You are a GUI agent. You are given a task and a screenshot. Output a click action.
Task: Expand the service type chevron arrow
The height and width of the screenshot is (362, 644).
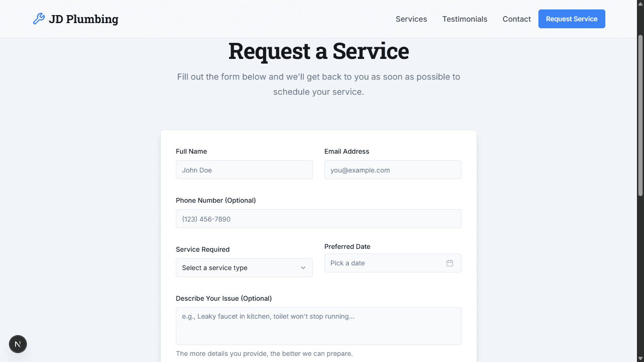(303, 268)
